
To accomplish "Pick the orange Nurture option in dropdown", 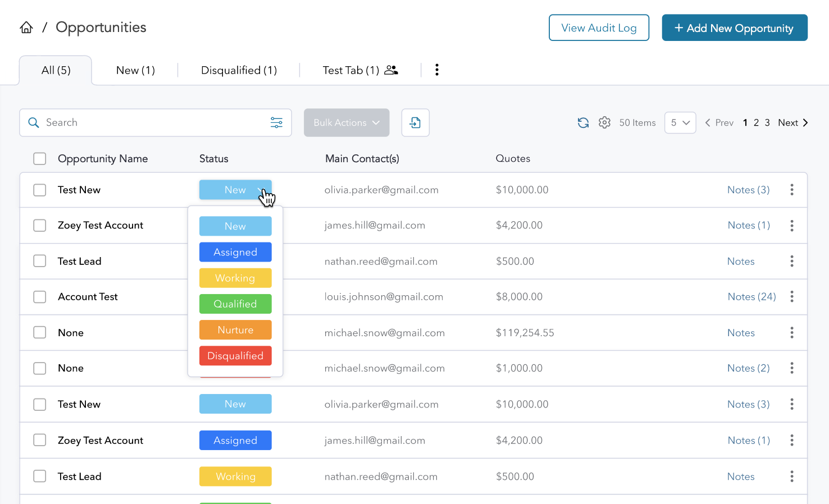I will pyautogui.click(x=235, y=329).
